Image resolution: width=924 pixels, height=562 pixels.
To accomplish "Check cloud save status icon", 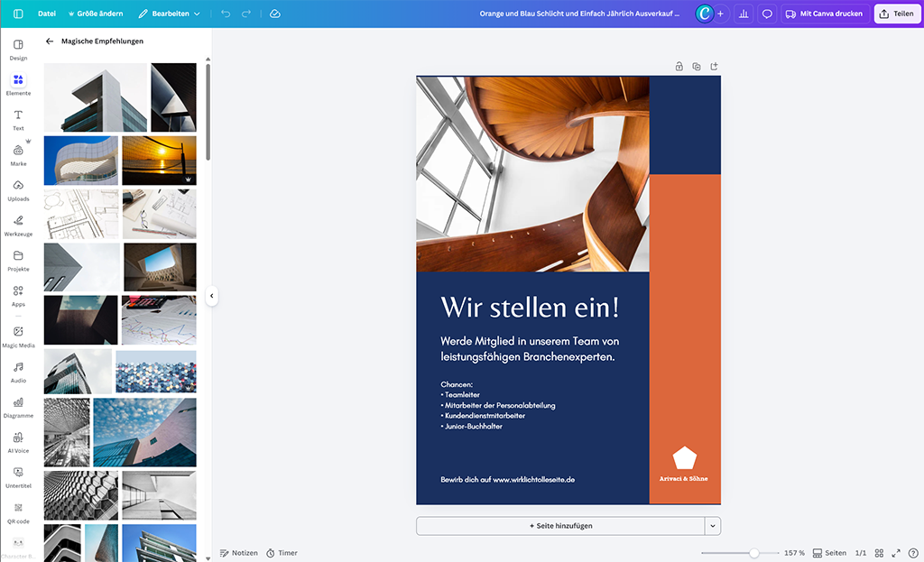I will [274, 14].
